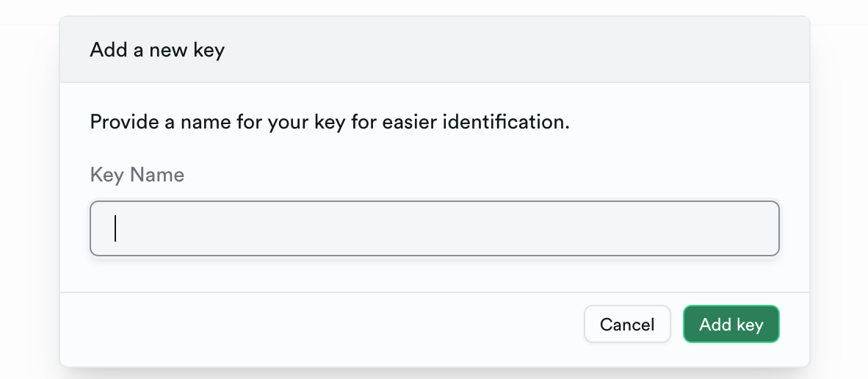868x379 pixels.
Task: Click the "Key Name" field label
Action: (x=137, y=175)
